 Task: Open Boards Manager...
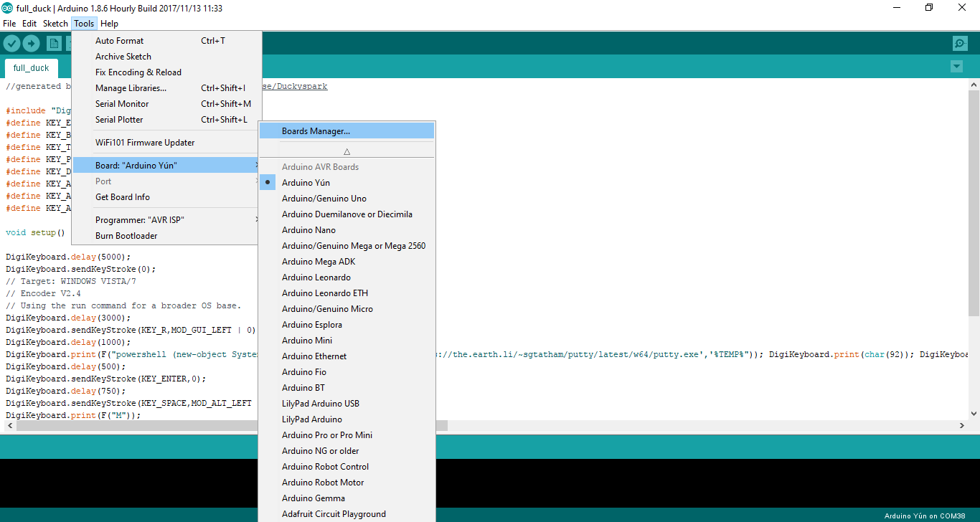tap(347, 131)
